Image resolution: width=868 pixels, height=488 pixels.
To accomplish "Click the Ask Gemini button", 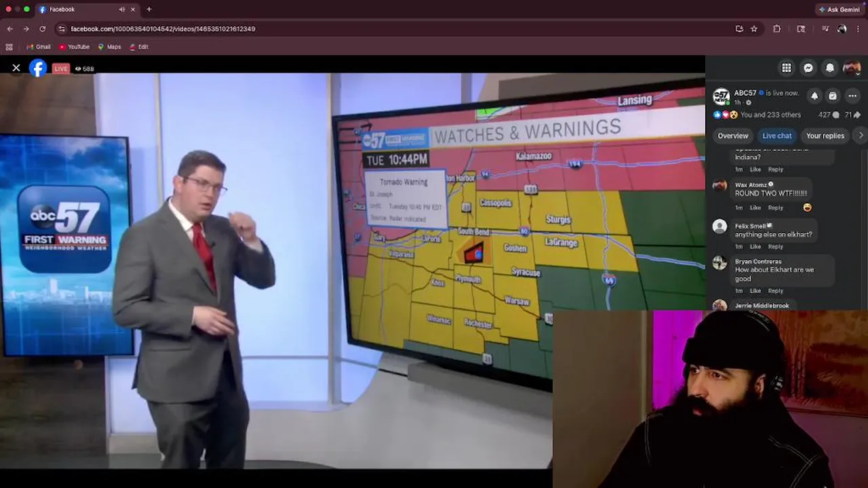I will tap(839, 9).
